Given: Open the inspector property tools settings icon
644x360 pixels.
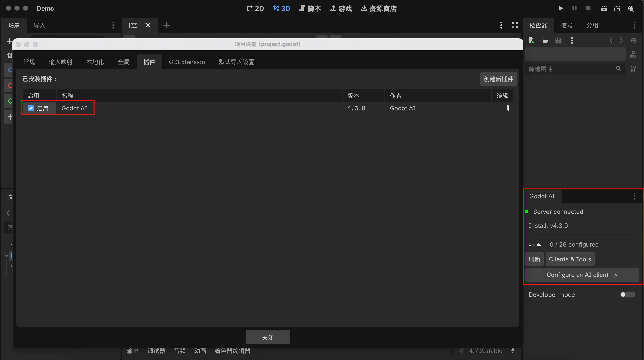Looking at the screenshot, I should [633, 69].
